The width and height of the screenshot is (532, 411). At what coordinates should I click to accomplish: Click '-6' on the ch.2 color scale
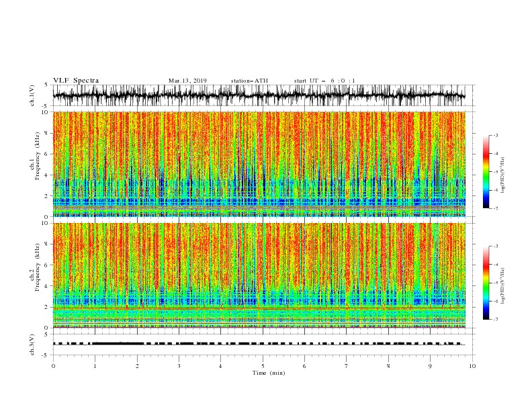[x=495, y=301]
